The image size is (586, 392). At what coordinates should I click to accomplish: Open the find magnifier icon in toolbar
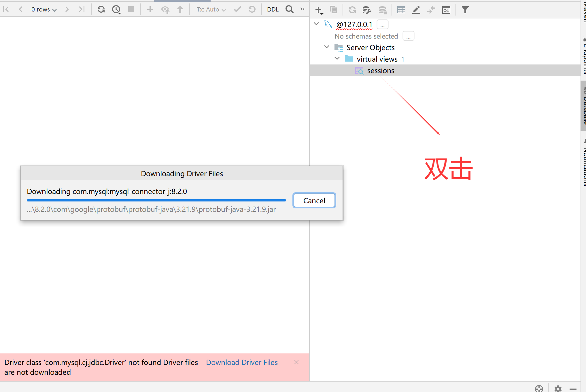(289, 9)
